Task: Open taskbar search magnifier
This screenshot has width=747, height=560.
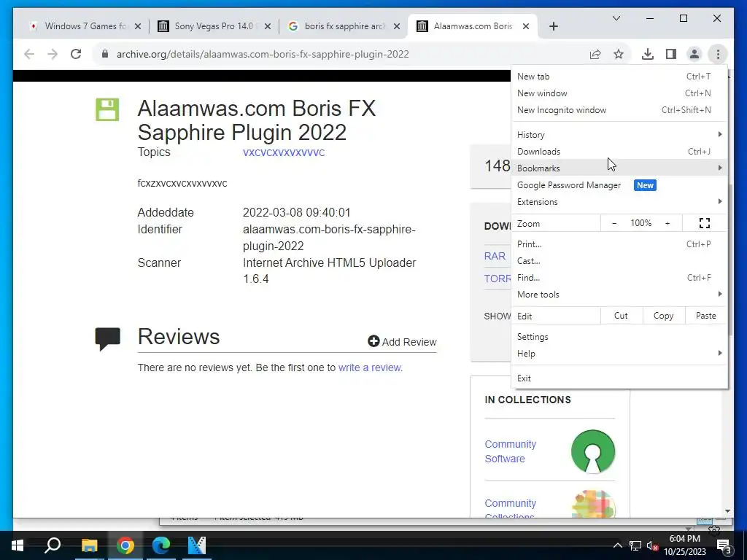Action: (53, 545)
